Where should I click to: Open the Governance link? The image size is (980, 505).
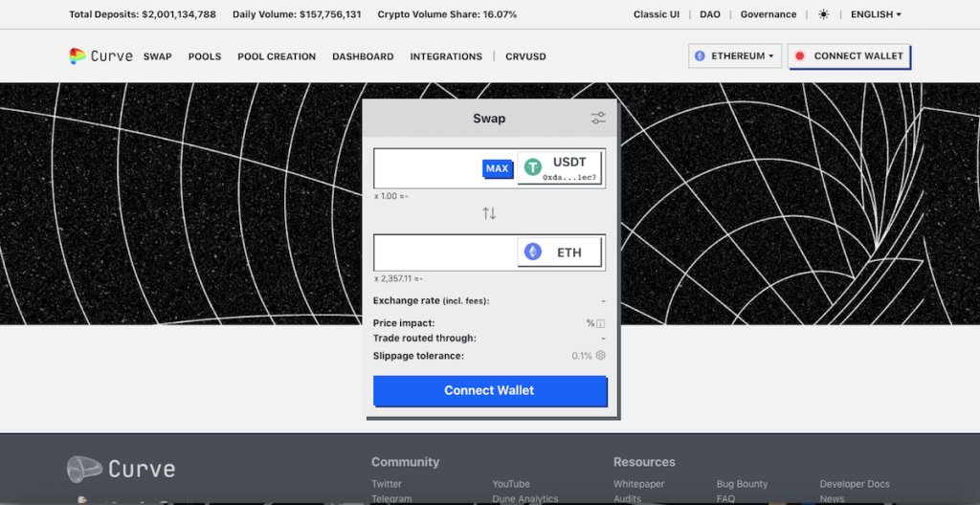[x=768, y=14]
